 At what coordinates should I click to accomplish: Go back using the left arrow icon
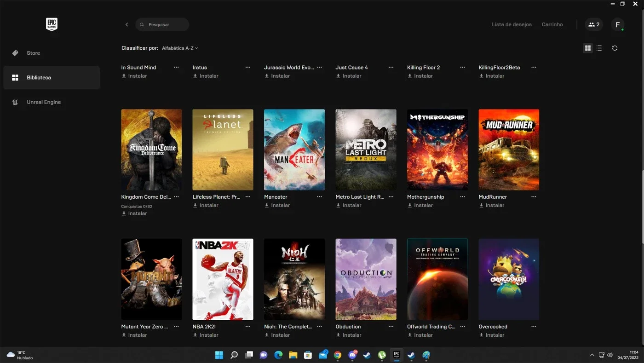pyautogui.click(x=126, y=24)
